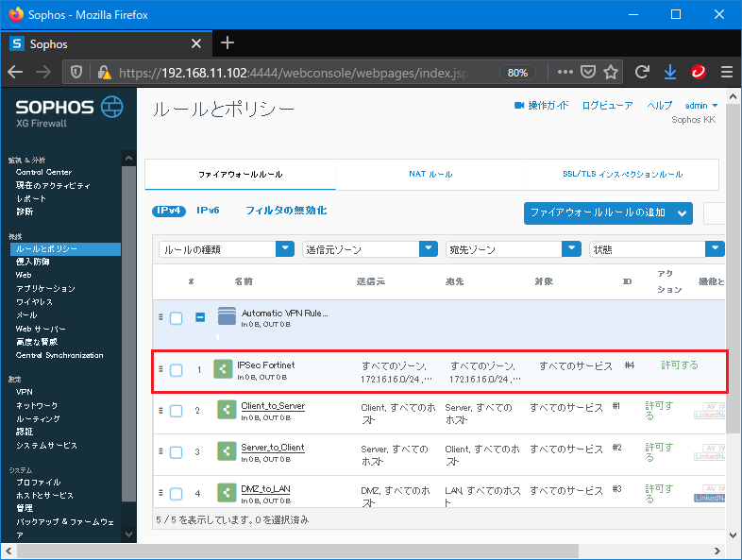
Task: Click the forward navigation arrow
Action: 43,72
